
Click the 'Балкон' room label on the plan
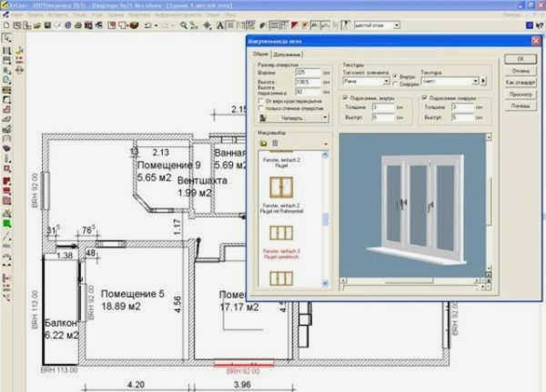(61, 323)
